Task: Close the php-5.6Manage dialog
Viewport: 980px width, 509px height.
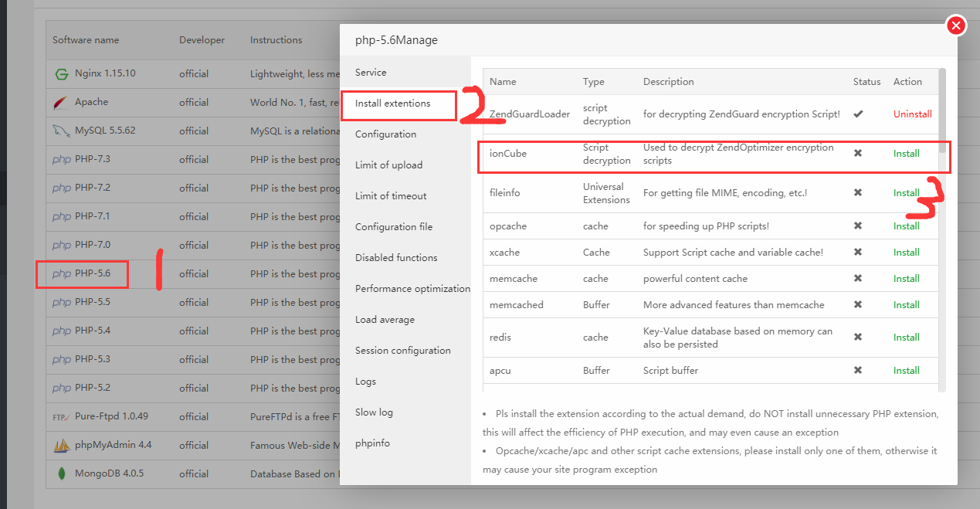Action: (956, 25)
